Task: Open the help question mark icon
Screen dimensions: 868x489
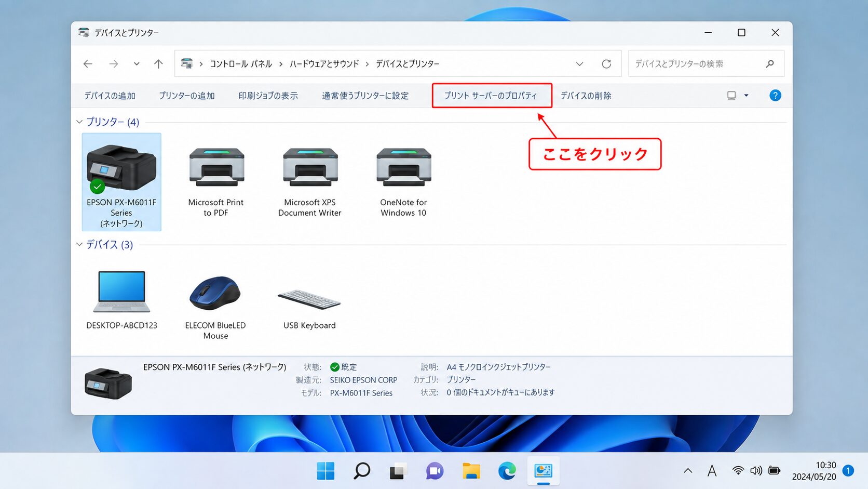Action: pyautogui.click(x=775, y=96)
